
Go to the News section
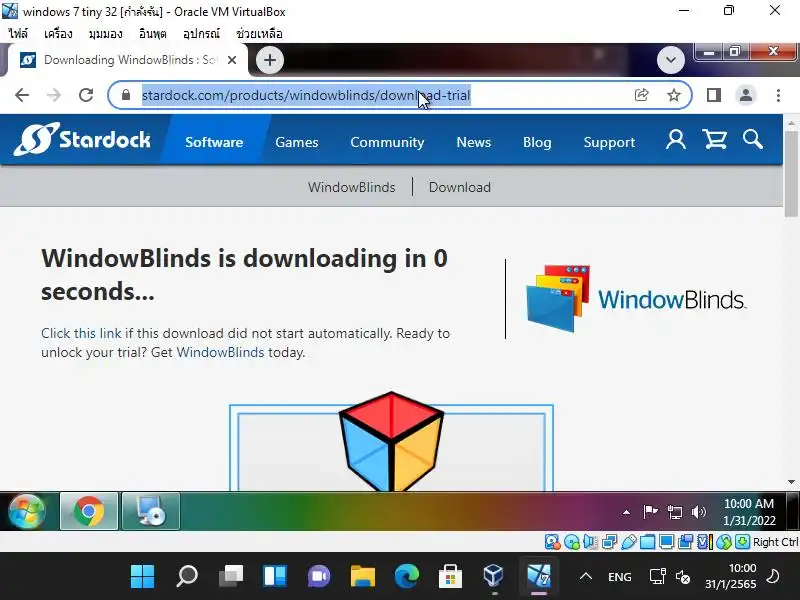click(x=473, y=142)
